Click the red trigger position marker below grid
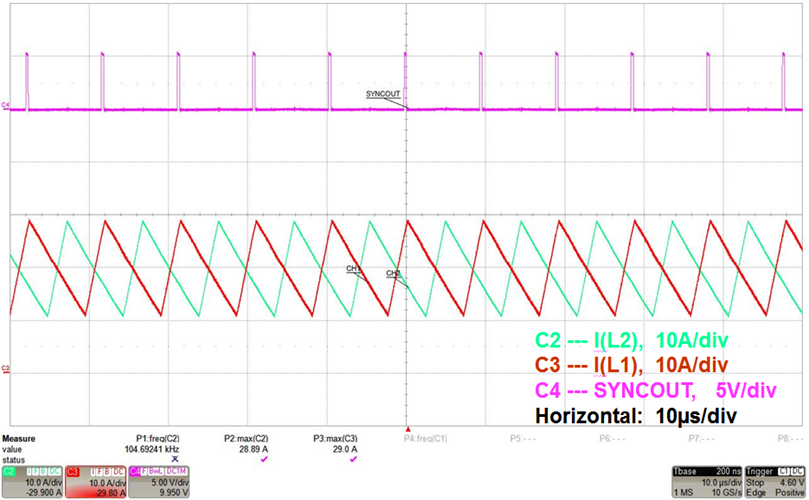This screenshot has height=500, width=809. 407,427
